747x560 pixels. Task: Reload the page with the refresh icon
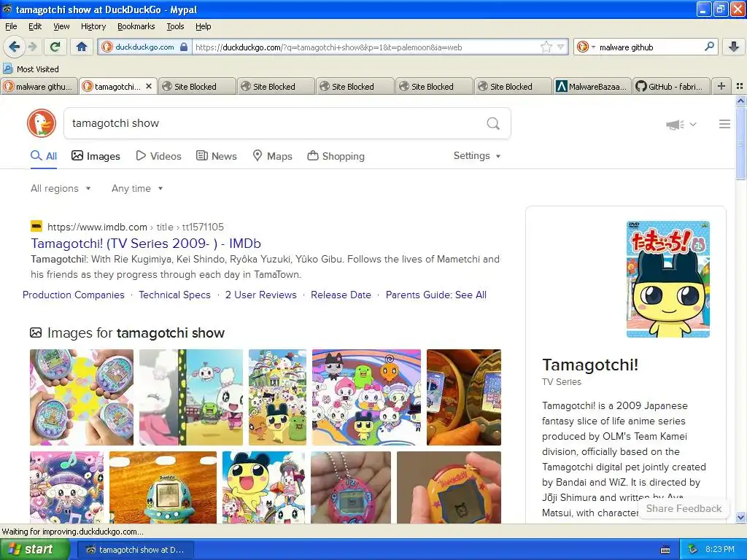click(x=55, y=47)
